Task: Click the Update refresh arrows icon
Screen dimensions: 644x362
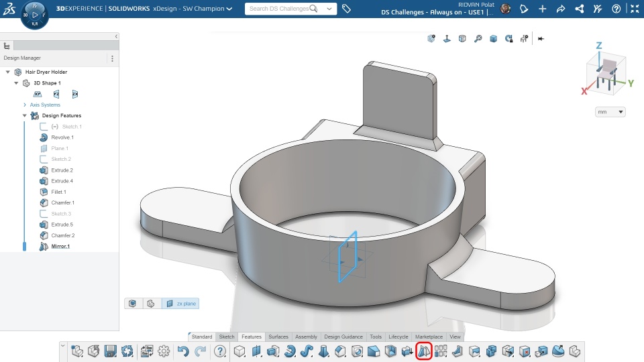Action: (x=127, y=351)
